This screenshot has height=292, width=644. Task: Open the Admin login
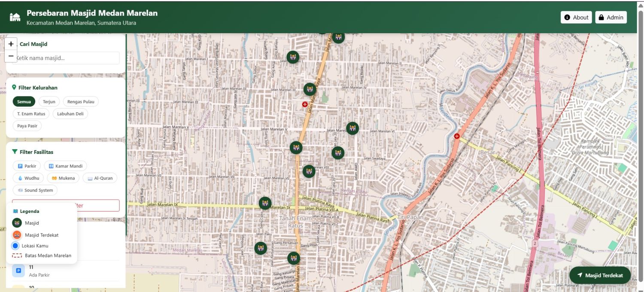click(x=611, y=17)
